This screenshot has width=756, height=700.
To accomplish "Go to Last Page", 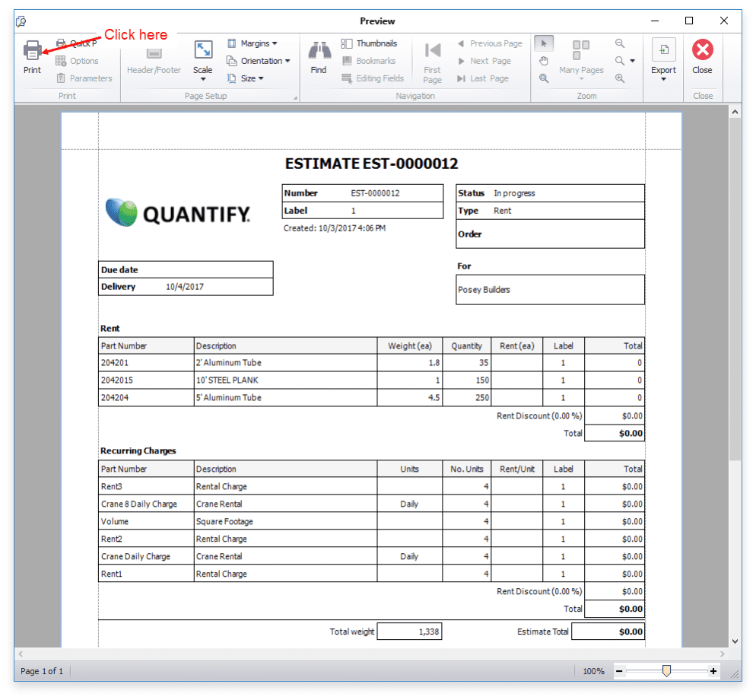I will coord(483,78).
